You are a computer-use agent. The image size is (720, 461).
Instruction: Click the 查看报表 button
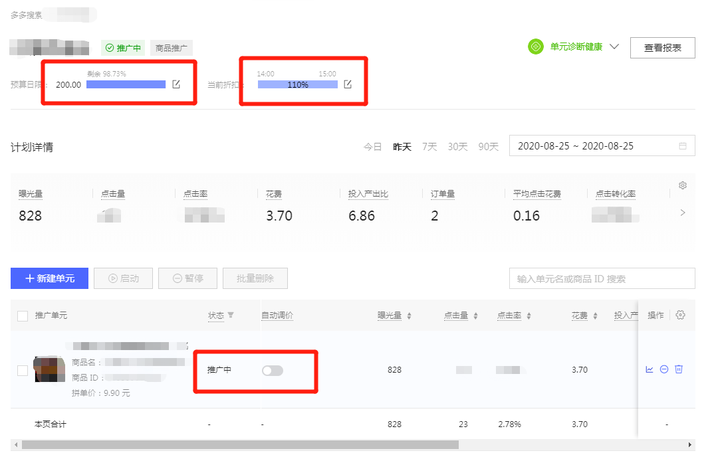click(x=662, y=47)
